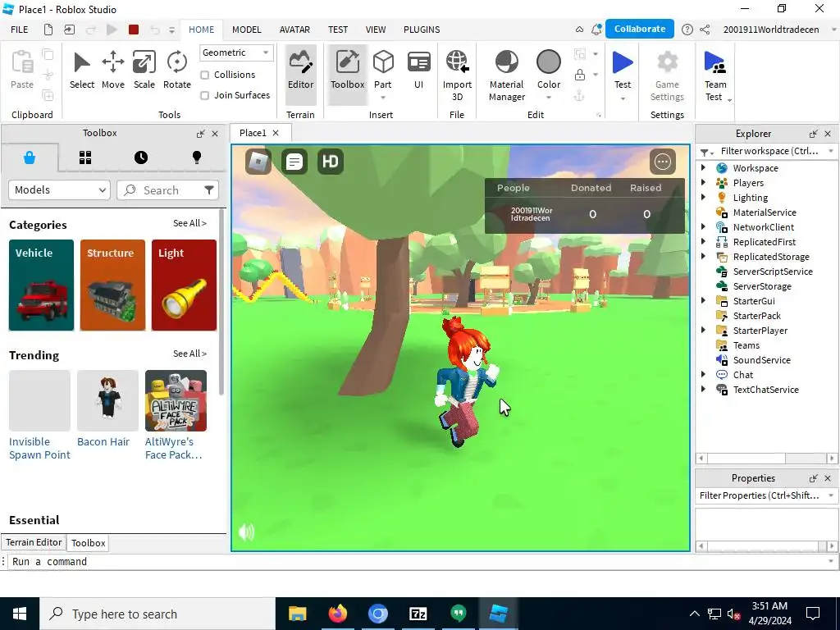Screen dimensions: 840x630
Task: Stop the running playtest (red square)
Action: coord(134,30)
